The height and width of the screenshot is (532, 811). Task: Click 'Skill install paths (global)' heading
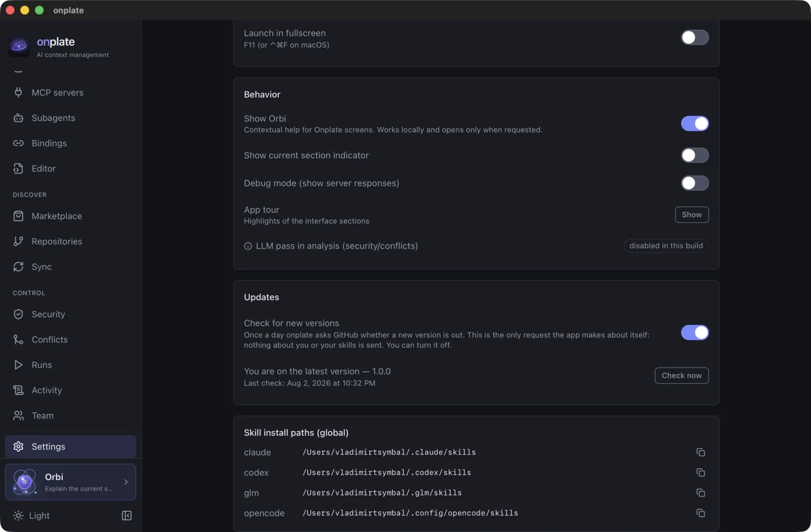pos(296,433)
